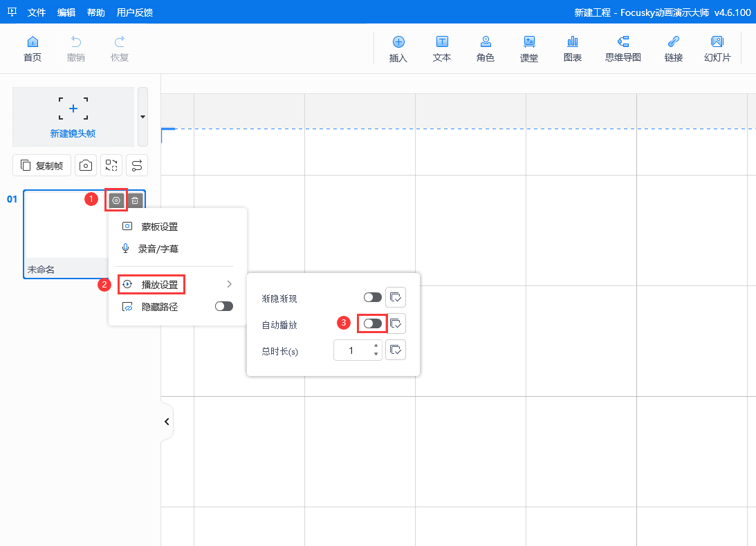Click the 总时长(s) duration input field
Image resolution: width=756 pixels, height=546 pixels.
pos(351,350)
